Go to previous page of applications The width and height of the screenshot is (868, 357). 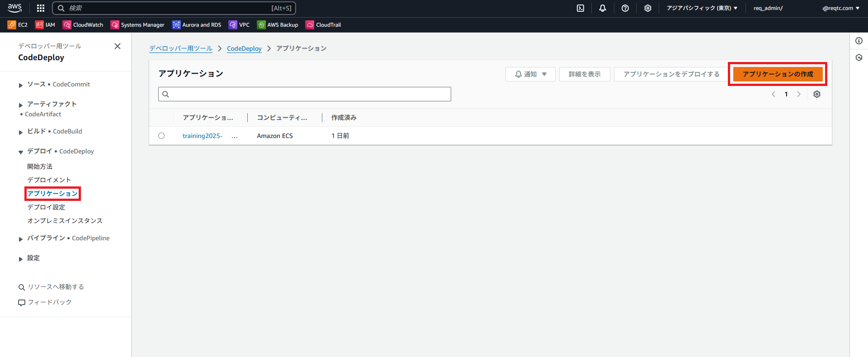click(x=774, y=94)
